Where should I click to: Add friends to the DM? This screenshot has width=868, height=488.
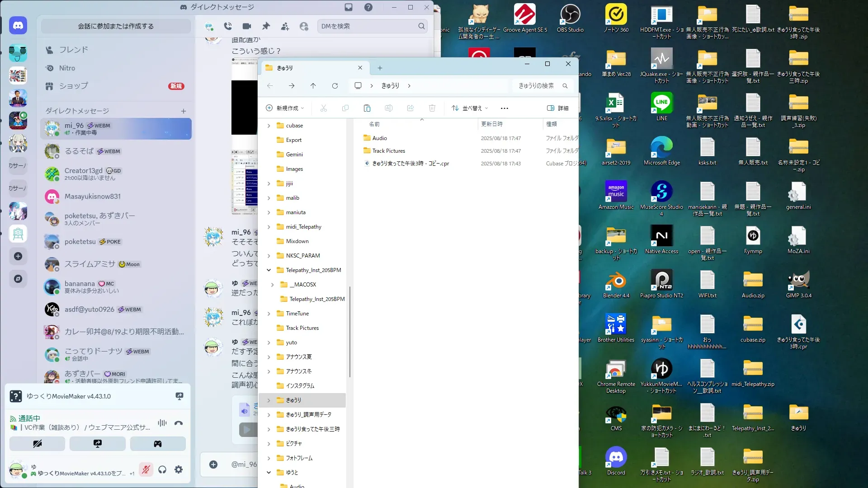pyautogui.click(x=285, y=26)
